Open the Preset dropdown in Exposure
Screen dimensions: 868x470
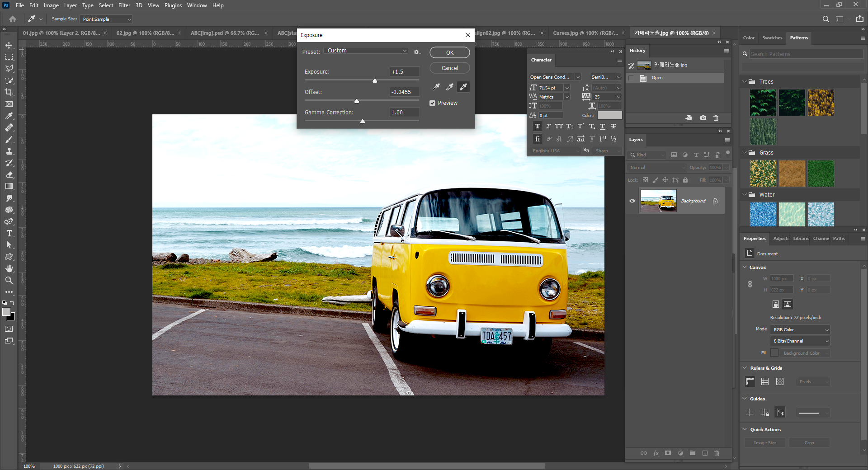366,51
